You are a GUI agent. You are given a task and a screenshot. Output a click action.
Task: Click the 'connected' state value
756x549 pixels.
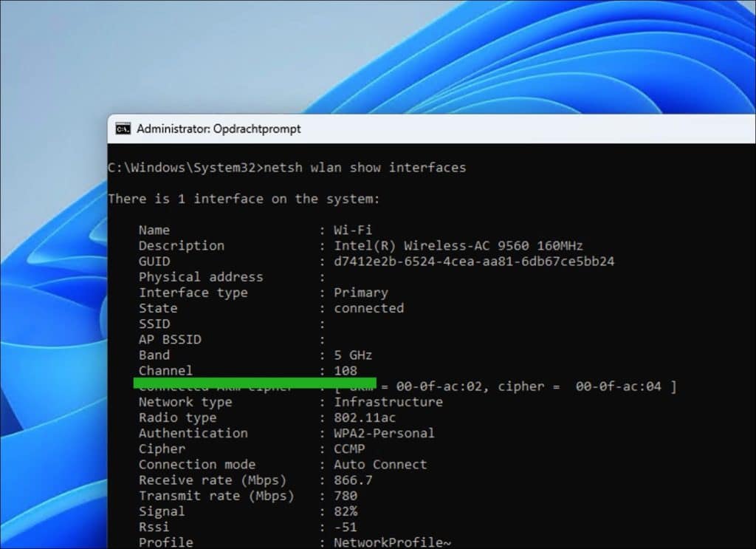tap(368, 308)
